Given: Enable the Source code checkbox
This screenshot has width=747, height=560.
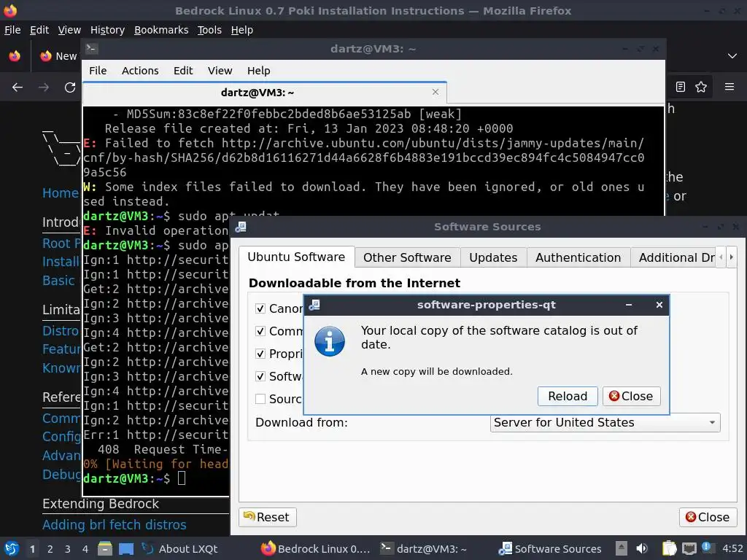Looking at the screenshot, I should click(x=260, y=399).
